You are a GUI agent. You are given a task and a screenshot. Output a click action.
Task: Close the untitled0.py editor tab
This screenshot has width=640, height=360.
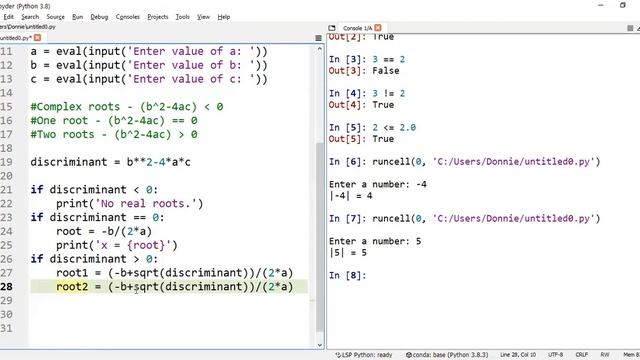[x=38, y=38]
